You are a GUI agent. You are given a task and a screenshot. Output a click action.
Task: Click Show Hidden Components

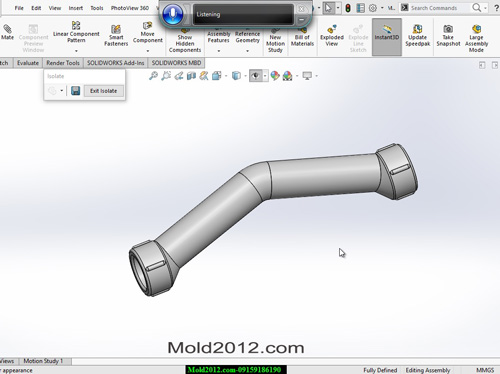(x=185, y=41)
